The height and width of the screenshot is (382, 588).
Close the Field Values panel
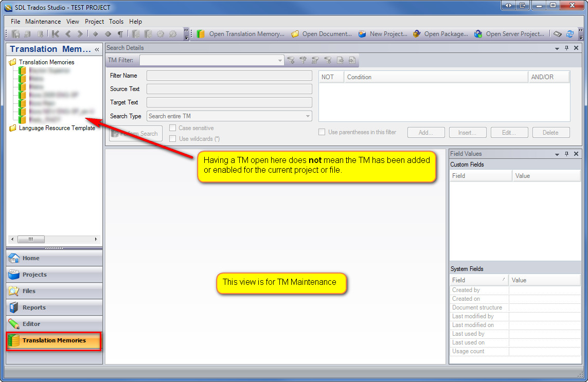tap(576, 154)
